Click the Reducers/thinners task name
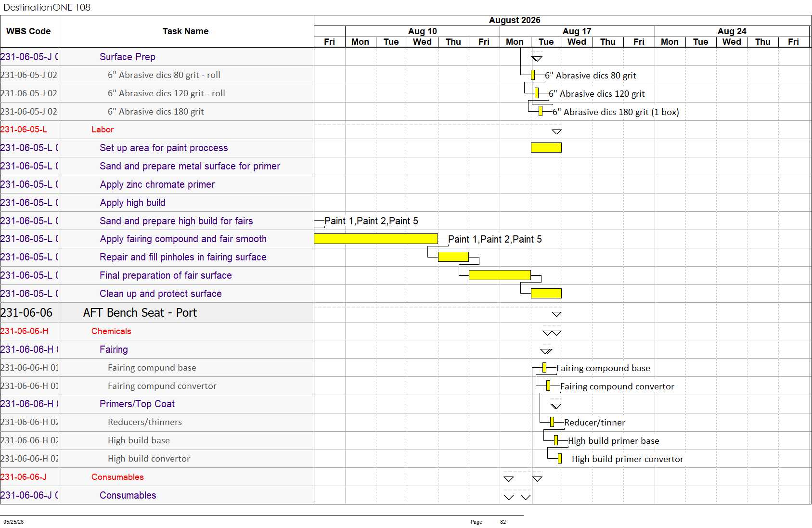Viewport: 812px width, 528px height. click(144, 422)
